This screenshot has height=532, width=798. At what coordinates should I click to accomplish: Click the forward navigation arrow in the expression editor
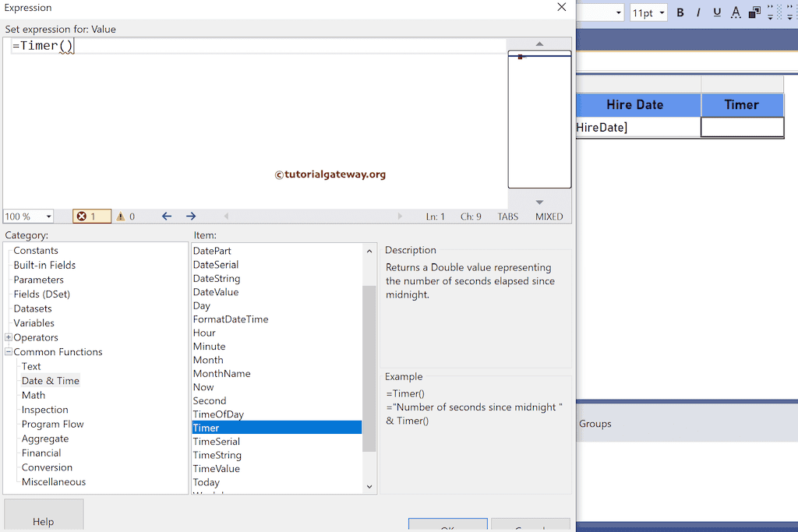tap(190, 216)
